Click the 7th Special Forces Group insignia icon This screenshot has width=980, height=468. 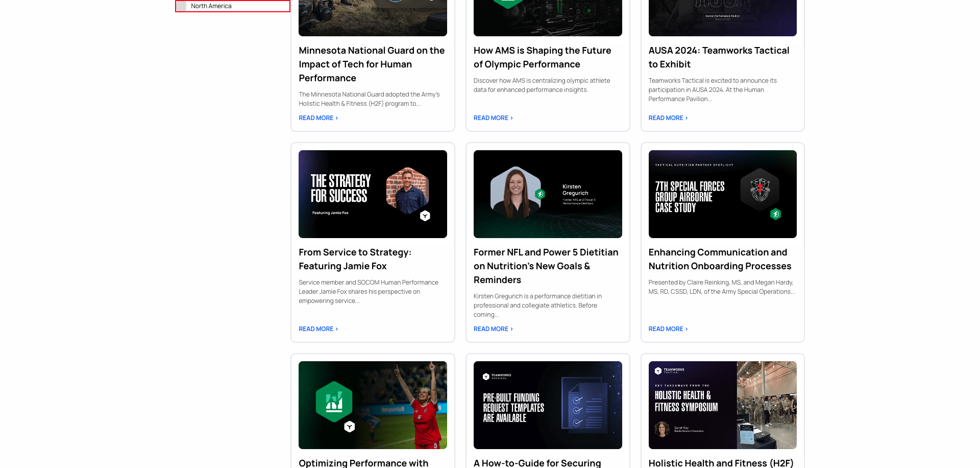click(761, 190)
